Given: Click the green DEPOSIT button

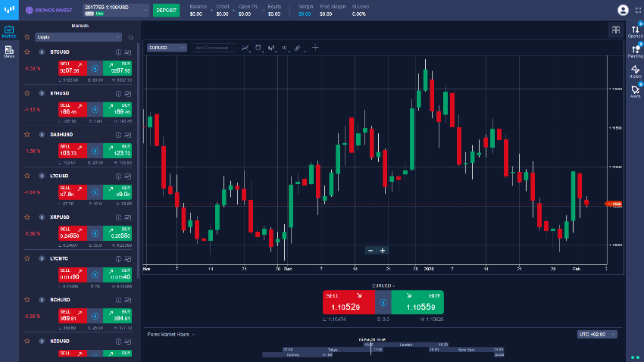Looking at the screenshot, I should pos(167,11).
